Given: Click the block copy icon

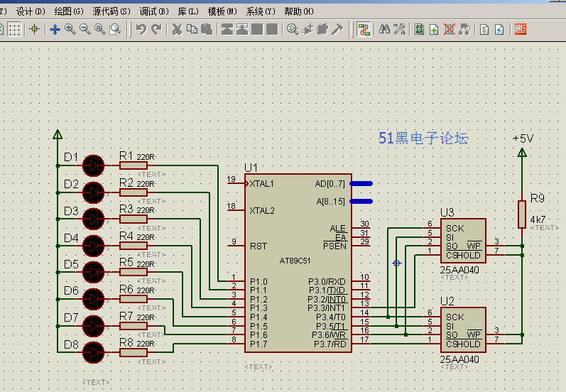Looking at the screenshot, I should (227, 29).
